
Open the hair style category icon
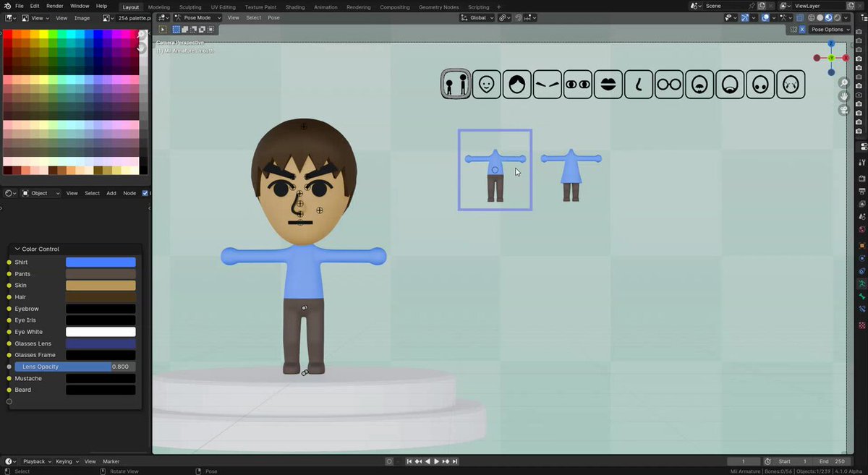pos(516,85)
